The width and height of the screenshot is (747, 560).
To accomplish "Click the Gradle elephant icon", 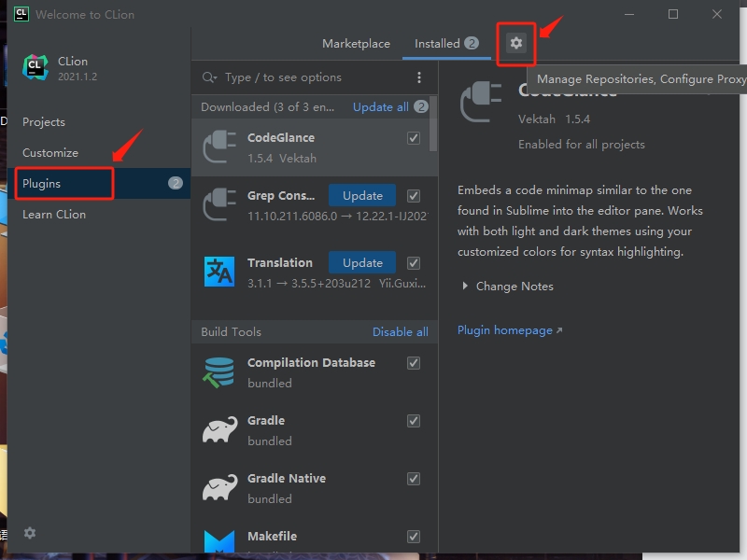I will pyautogui.click(x=219, y=429).
